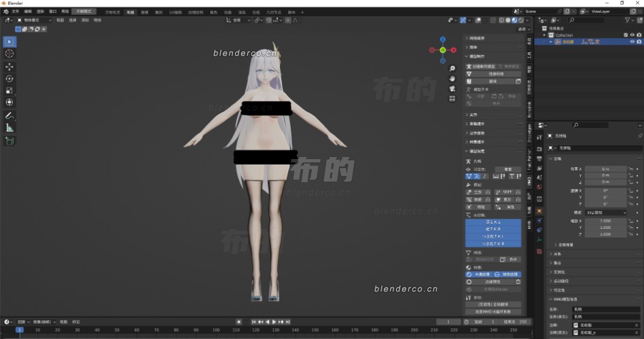Play the timeline animation
Screen dimensions: 644x339
[x=274, y=322]
